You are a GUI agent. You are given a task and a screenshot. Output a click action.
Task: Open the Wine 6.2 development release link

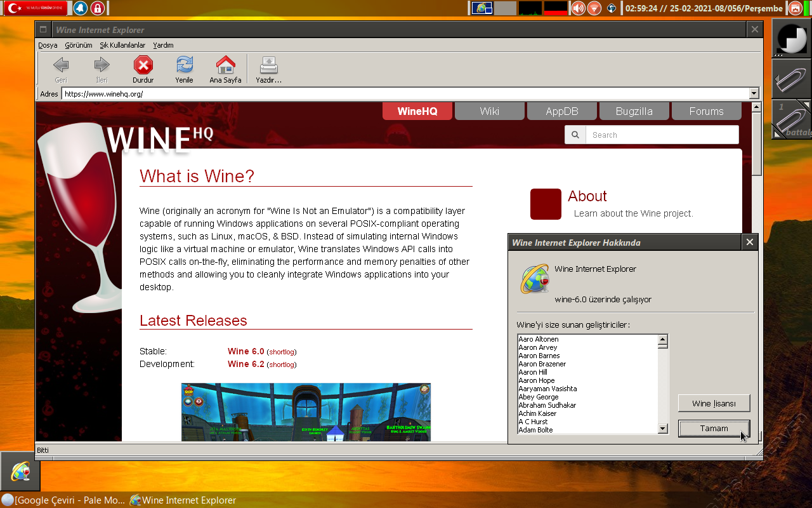246,364
